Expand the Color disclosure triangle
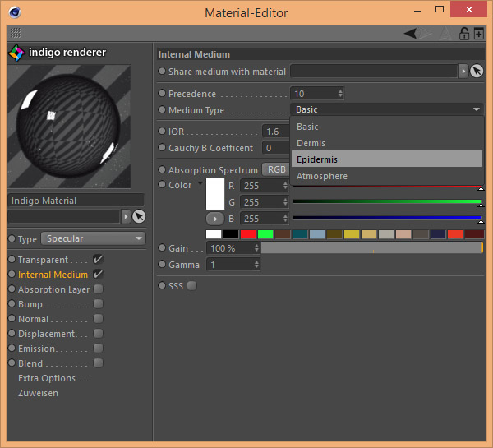This screenshot has height=448, width=493. tap(200, 184)
